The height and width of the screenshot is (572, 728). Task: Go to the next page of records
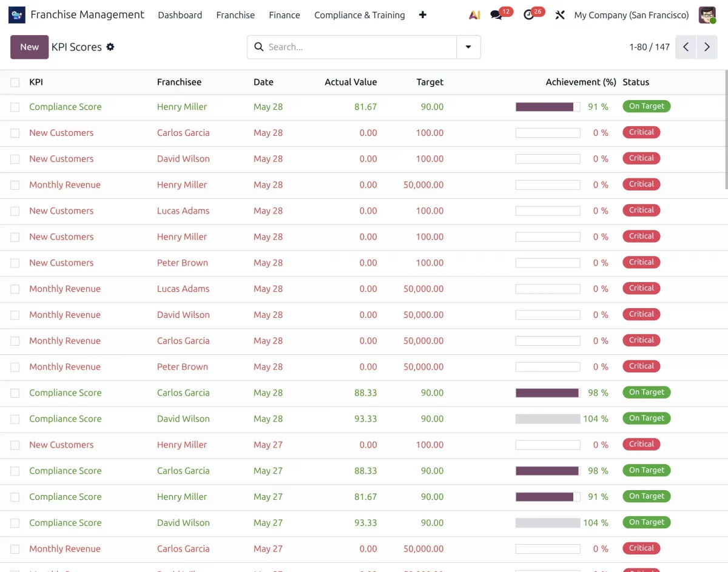pos(707,47)
